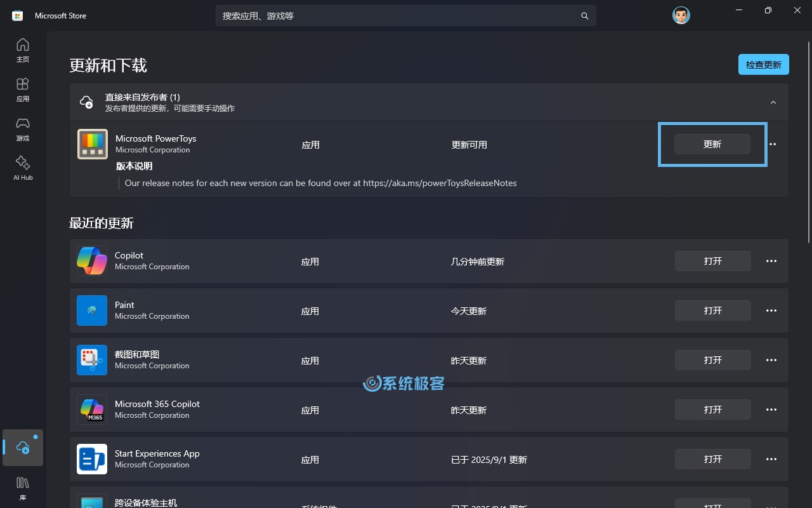Open the powerToysReleaseNotes link
Viewport: 812px width, 508px height.
click(x=440, y=183)
